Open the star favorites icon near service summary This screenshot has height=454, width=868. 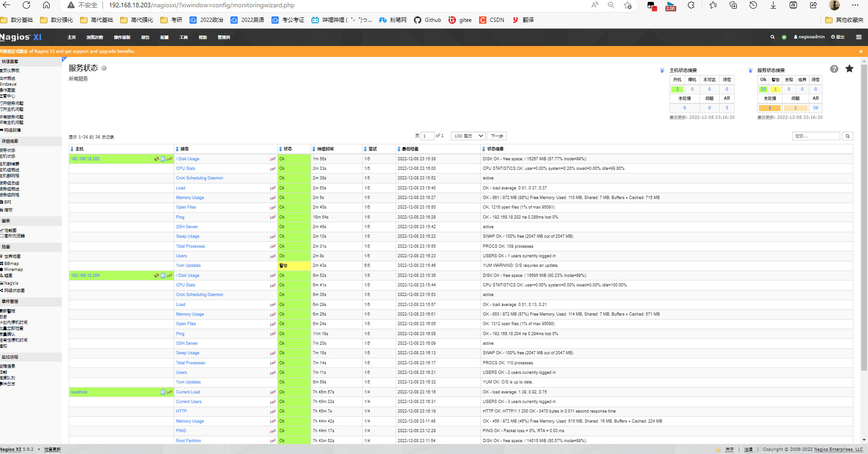849,69
